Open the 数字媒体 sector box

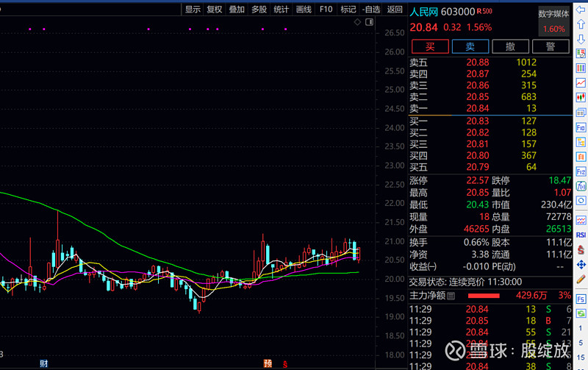click(554, 21)
